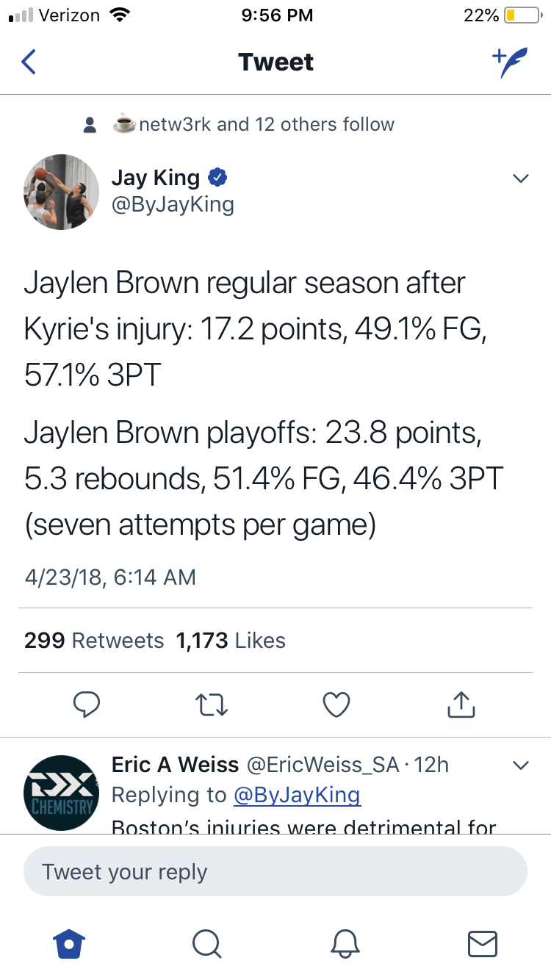The width and height of the screenshot is (551, 980).
Task: Open the Home tab in bottom bar
Action: 70,943
